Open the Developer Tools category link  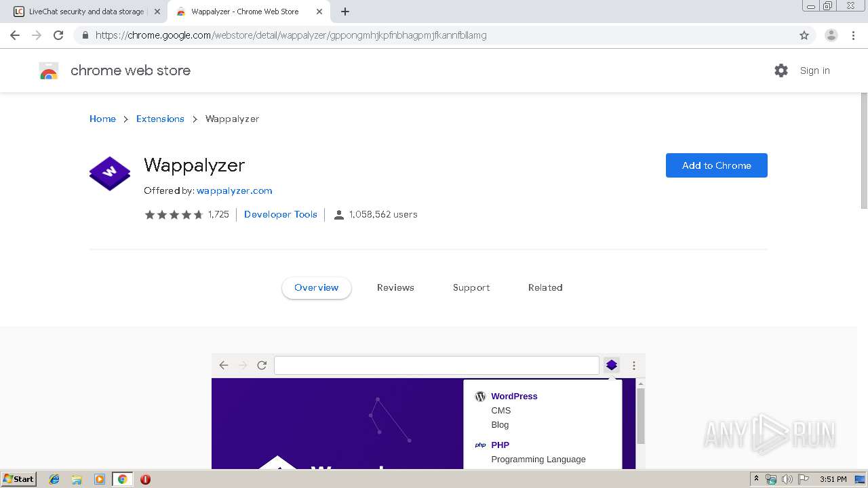[x=281, y=214]
